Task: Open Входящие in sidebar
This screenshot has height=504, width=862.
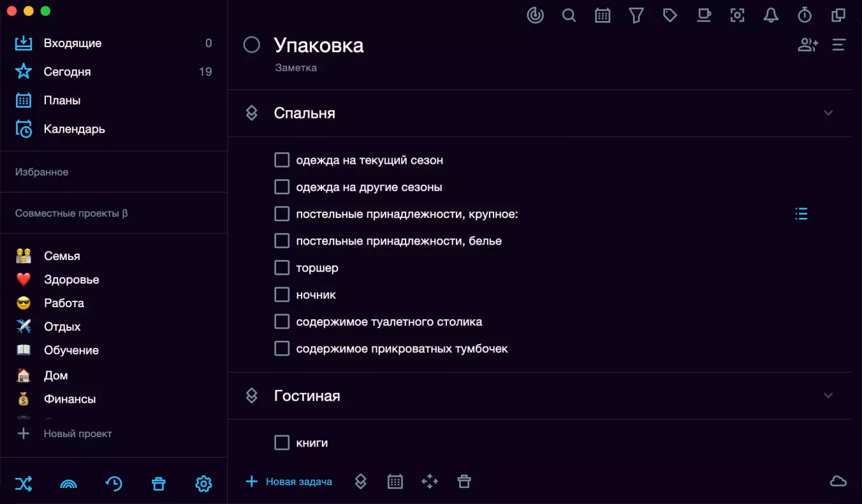Action: click(x=113, y=43)
